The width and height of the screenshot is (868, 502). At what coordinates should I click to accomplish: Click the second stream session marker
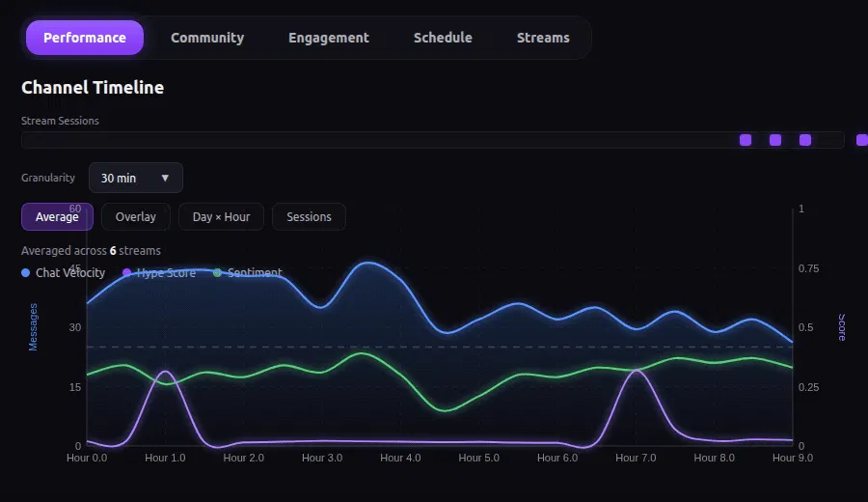775,140
